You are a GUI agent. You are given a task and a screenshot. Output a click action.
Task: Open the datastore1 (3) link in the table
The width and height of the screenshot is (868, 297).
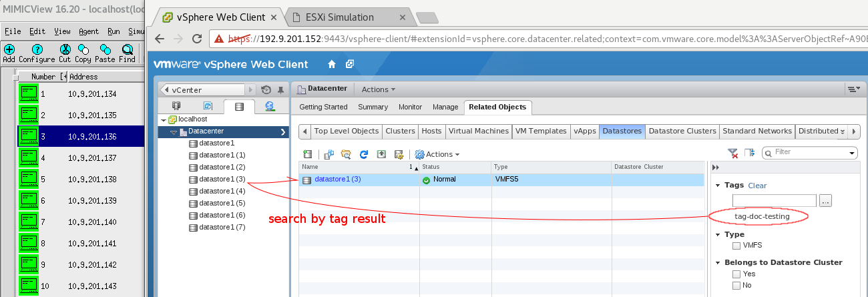point(338,180)
